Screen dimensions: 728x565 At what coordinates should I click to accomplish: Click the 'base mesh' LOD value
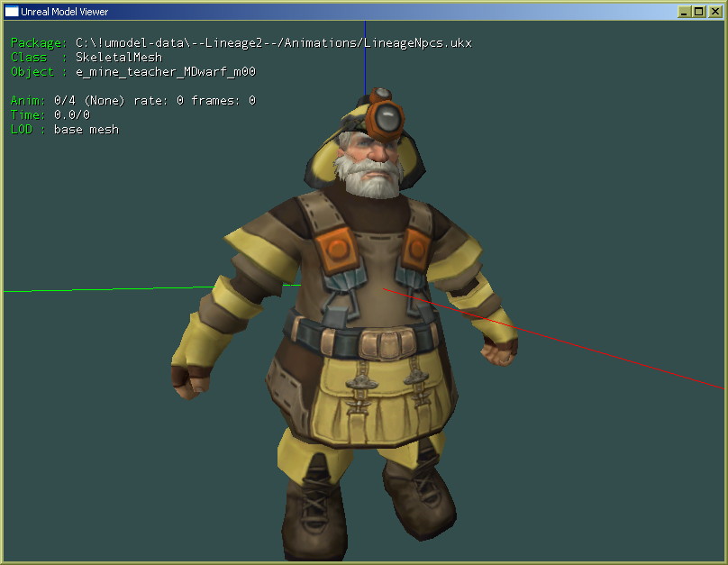[86, 130]
